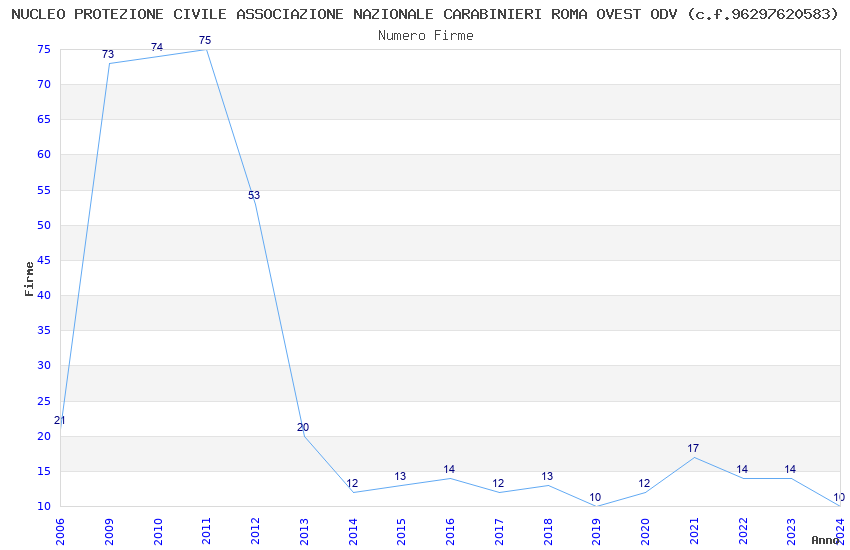The height and width of the screenshot is (550, 850).
Task: Click y-axis tick value 40
Action: (x=44, y=295)
